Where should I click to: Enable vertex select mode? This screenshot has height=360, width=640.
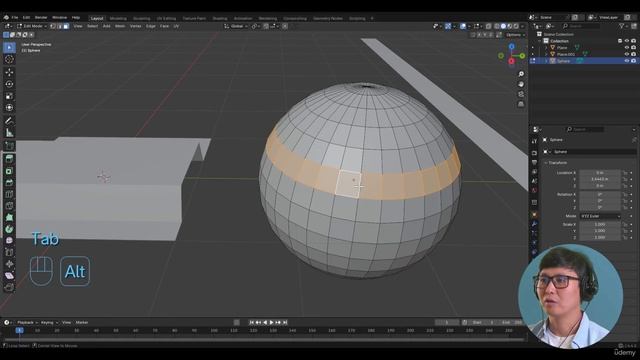(53, 26)
